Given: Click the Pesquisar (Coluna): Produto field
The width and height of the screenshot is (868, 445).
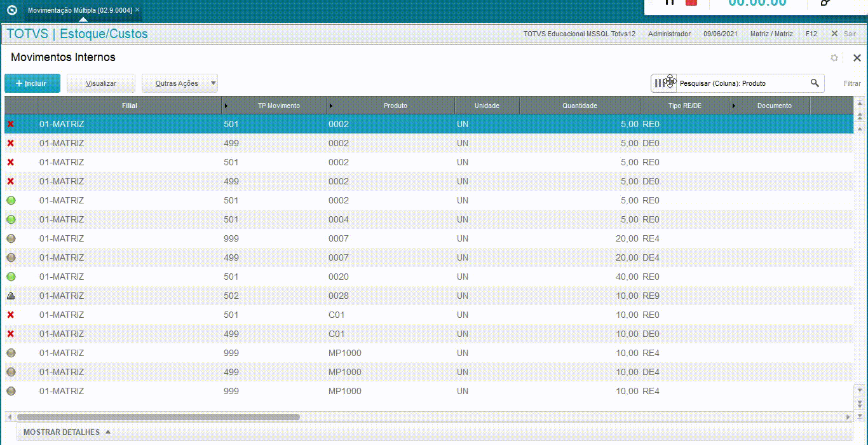Looking at the screenshot, I should (x=743, y=83).
